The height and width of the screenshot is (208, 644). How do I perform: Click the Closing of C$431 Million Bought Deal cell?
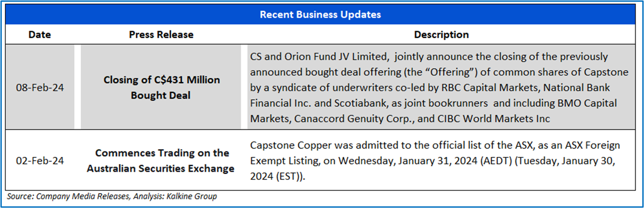(x=161, y=88)
